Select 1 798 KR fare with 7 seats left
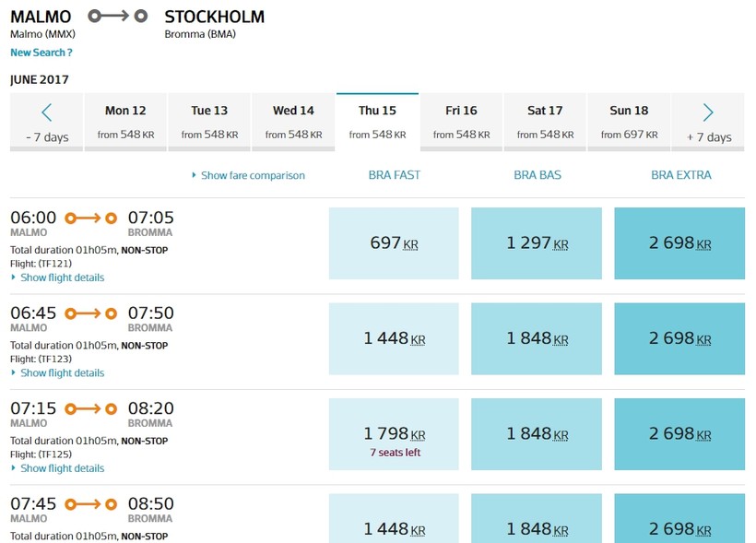 tap(394, 434)
